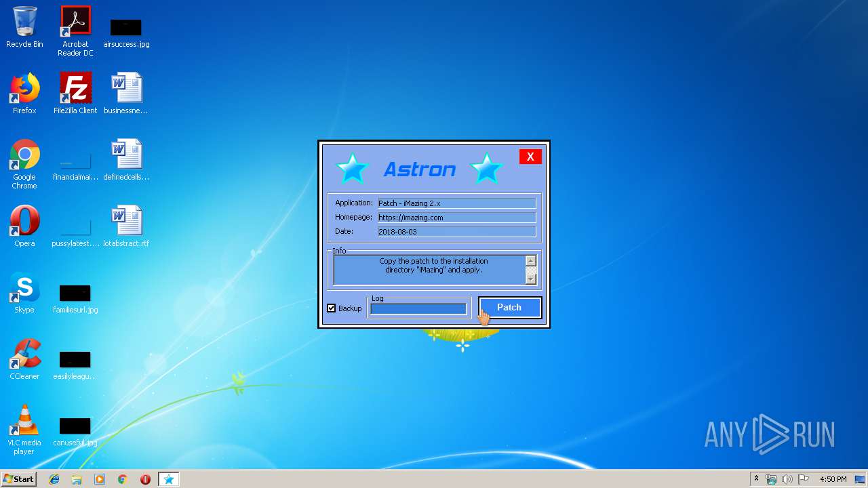
Task: Open the Action Center flag icon
Action: click(x=803, y=479)
